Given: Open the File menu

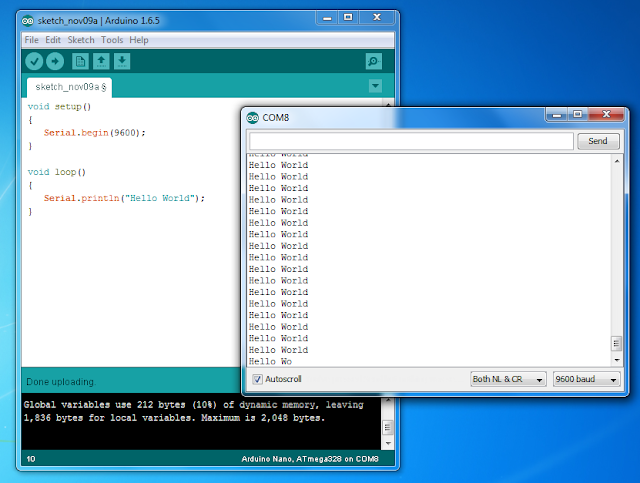Looking at the screenshot, I should click(31, 40).
